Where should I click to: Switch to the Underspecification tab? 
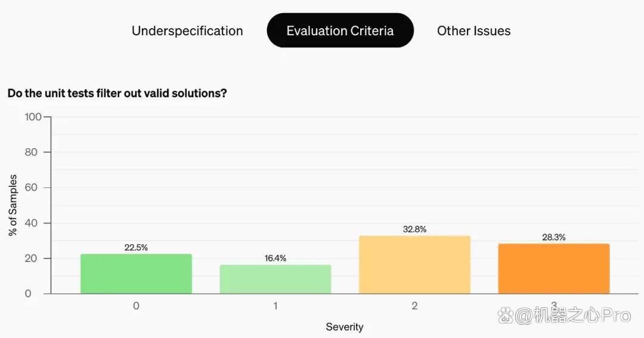[187, 31]
